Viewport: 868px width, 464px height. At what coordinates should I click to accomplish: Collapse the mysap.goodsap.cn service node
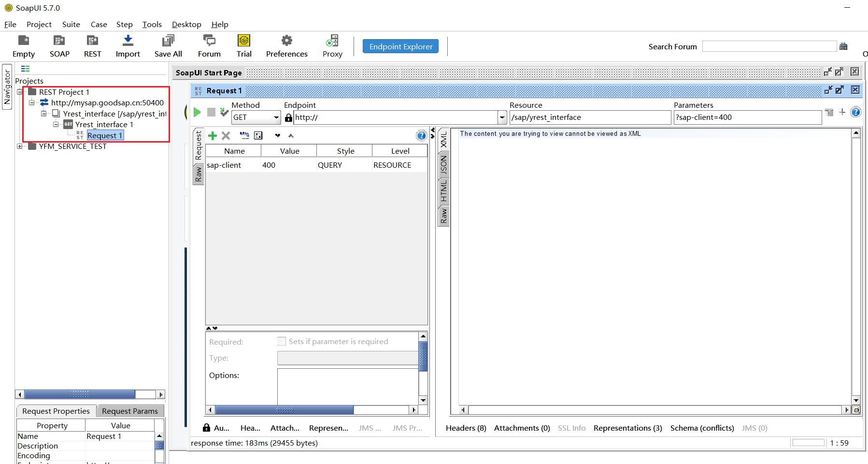[31, 102]
